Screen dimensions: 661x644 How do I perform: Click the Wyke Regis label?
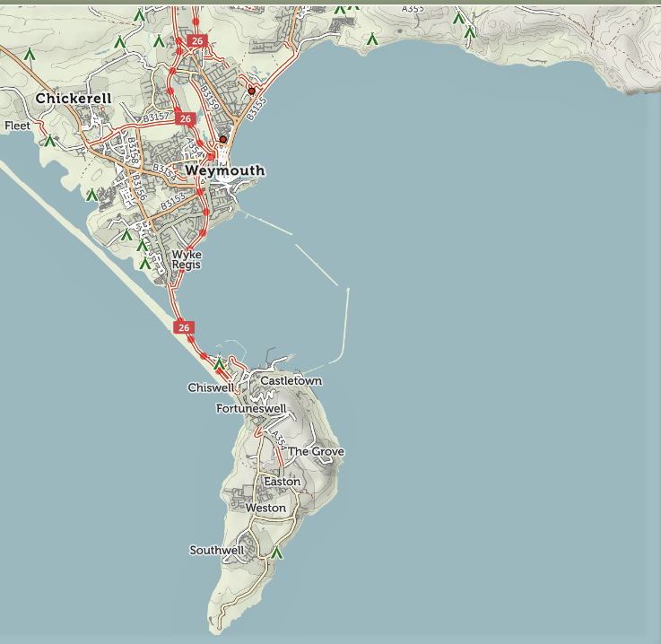coord(187,260)
